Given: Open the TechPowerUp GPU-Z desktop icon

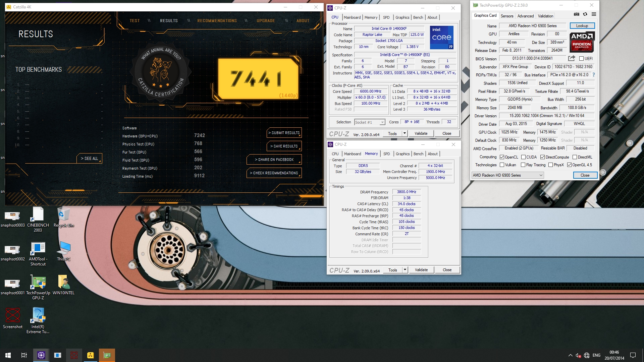Looking at the screenshot, I should 38,287.
